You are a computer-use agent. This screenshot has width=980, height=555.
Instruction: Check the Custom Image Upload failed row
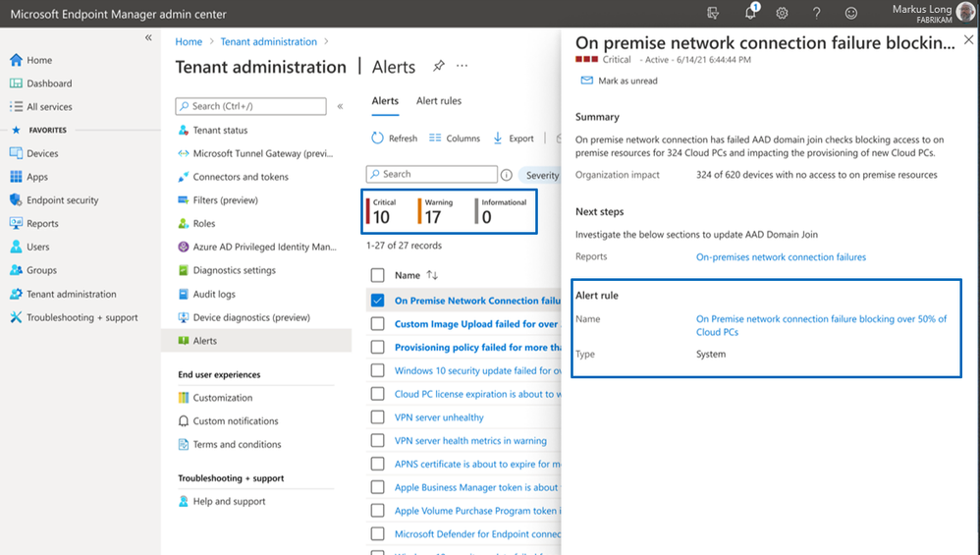coord(377,324)
